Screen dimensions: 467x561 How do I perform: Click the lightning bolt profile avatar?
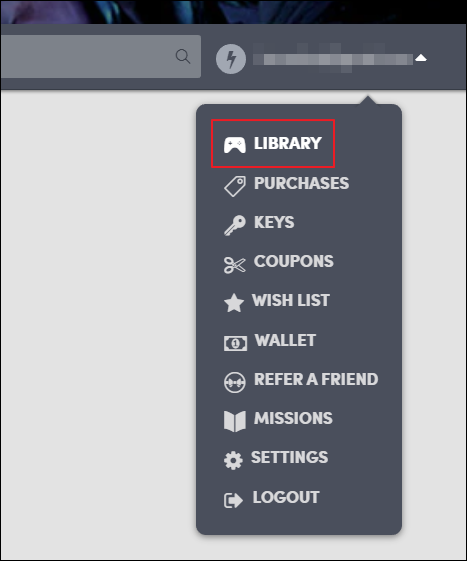[231, 59]
